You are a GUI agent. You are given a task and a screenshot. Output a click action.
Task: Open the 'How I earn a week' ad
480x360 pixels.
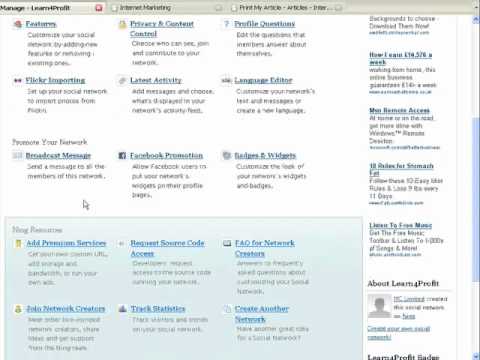point(400,58)
